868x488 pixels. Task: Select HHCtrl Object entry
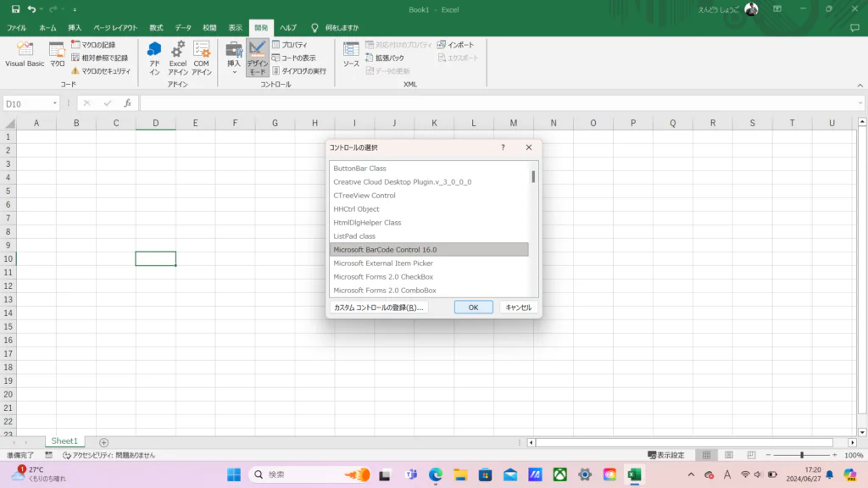pos(429,208)
